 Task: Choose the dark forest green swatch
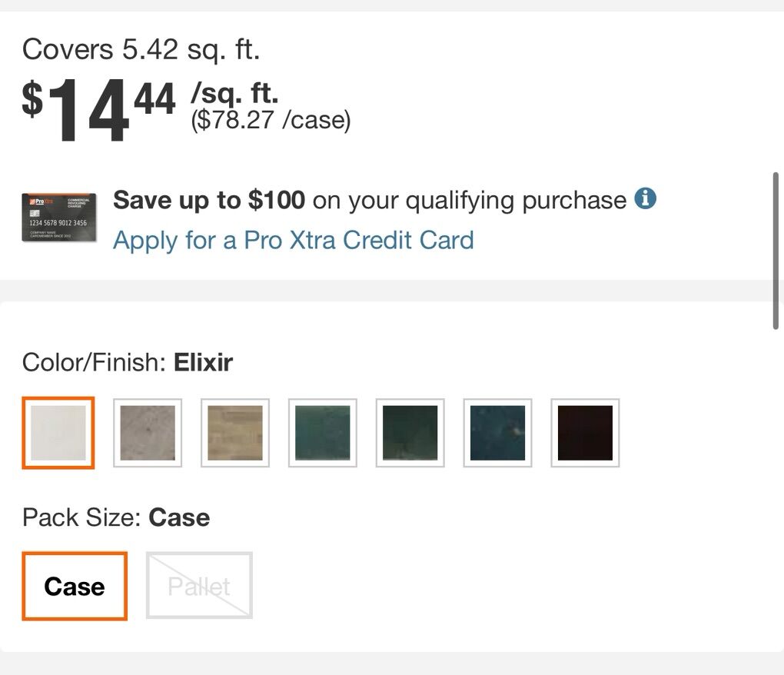pyautogui.click(x=410, y=433)
